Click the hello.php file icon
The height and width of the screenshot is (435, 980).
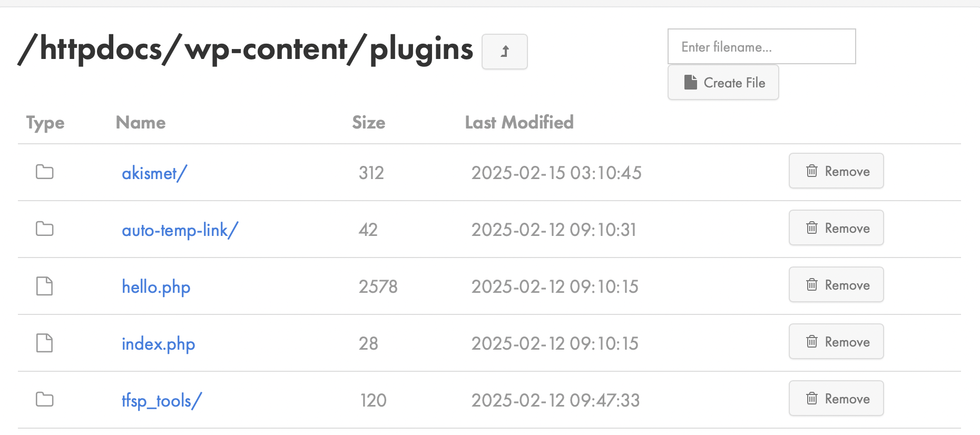tap(45, 286)
